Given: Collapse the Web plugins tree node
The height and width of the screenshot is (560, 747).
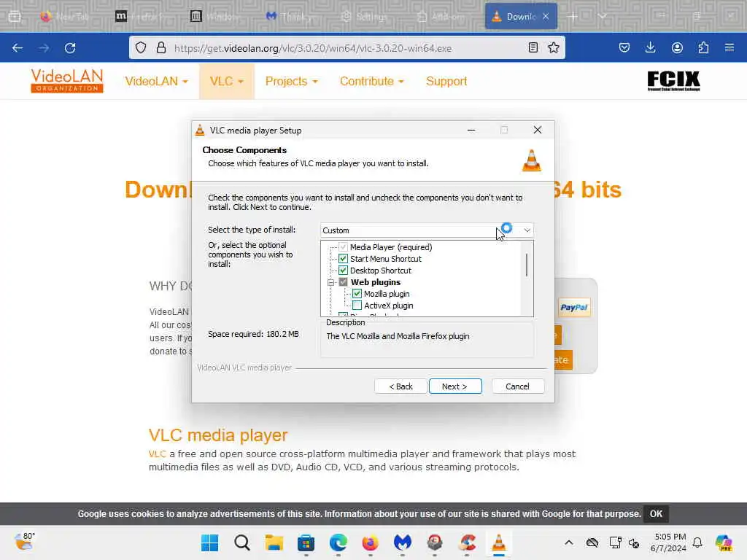Looking at the screenshot, I should pos(331,282).
